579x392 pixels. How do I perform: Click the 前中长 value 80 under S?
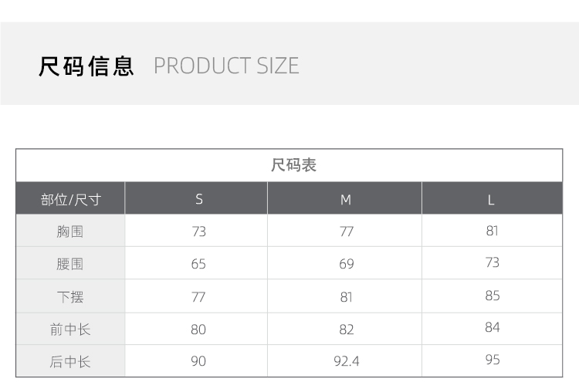pos(198,329)
